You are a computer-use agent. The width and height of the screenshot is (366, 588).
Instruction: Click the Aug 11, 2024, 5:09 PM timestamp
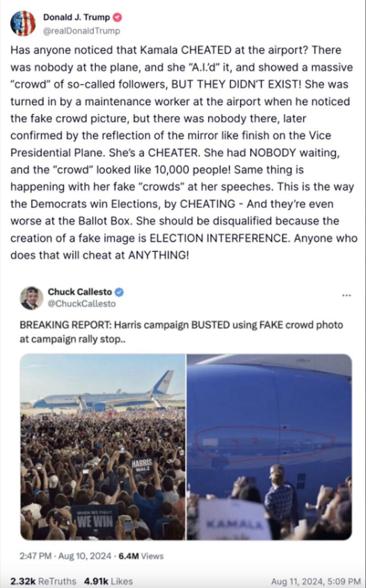click(x=316, y=582)
